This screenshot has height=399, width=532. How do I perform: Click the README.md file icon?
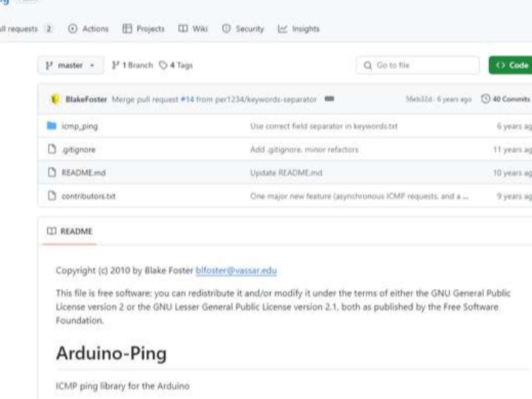52,173
